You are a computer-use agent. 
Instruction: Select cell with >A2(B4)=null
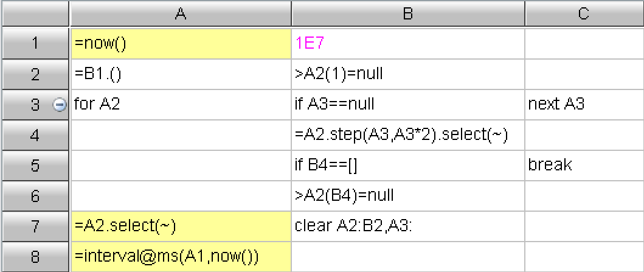click(408, 196)
